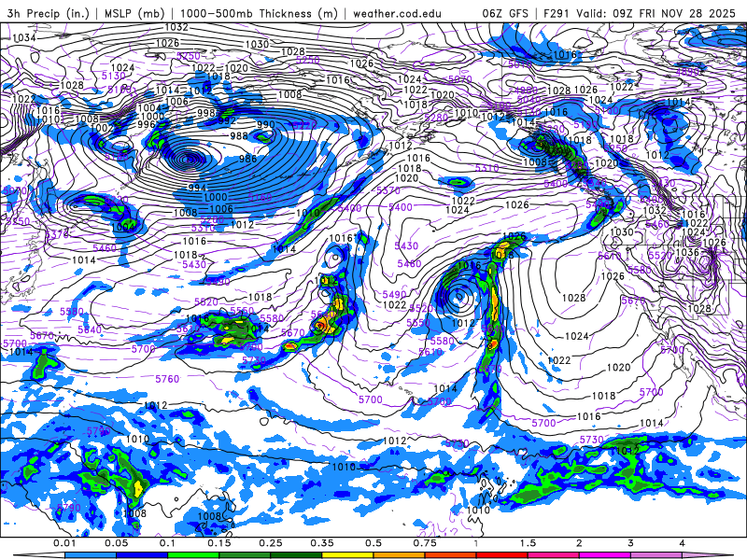This screenshot has height=560, width=747.
Task: Click the weather.cod.edu source text
Action: pos(398,13)
